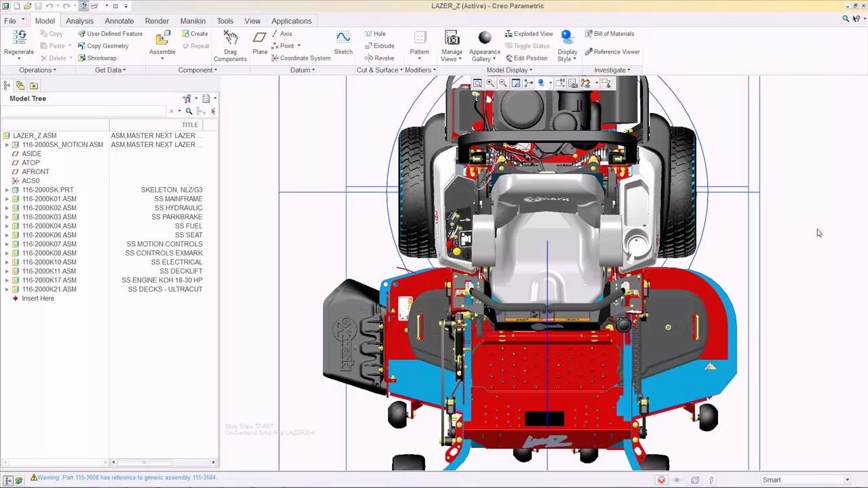Create a datum Axis
This screenshot has width=868, height=488.
point(281,34)
